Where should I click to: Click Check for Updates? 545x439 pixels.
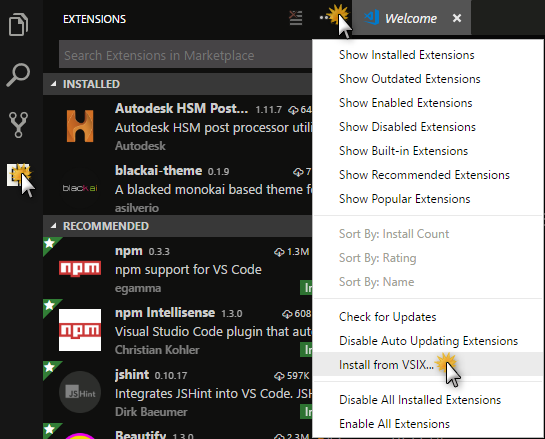coord(429,317)
